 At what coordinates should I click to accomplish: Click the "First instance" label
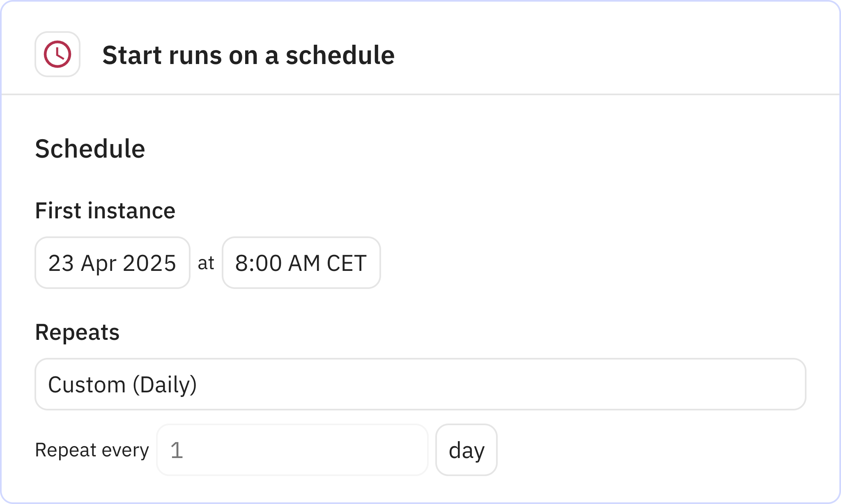point(105,211)
